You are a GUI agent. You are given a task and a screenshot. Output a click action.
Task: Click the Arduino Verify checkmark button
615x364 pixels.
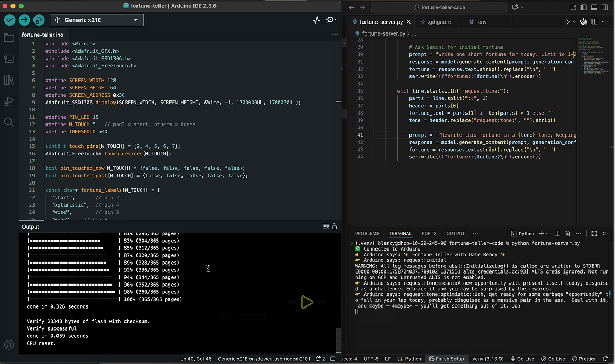coord(10,20)
